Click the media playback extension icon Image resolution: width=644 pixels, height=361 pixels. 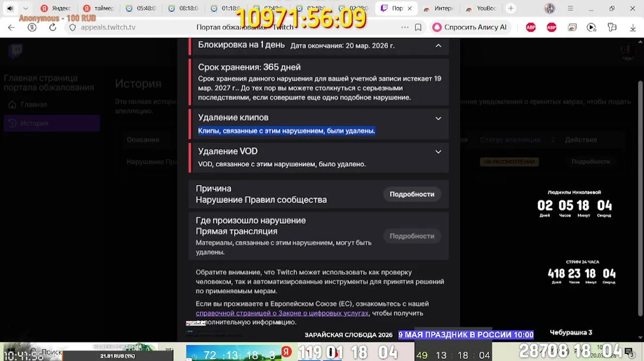pyautogui.click(x=591, y=28)
